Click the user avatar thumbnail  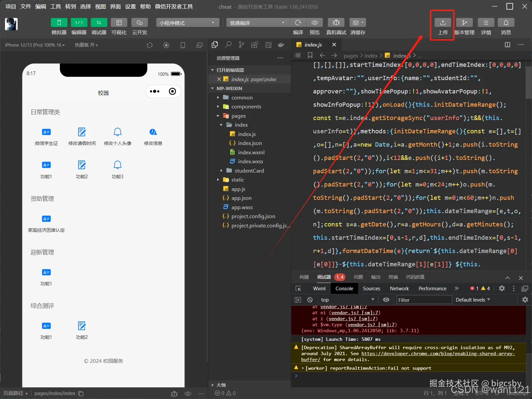click(x=11, y=24)
